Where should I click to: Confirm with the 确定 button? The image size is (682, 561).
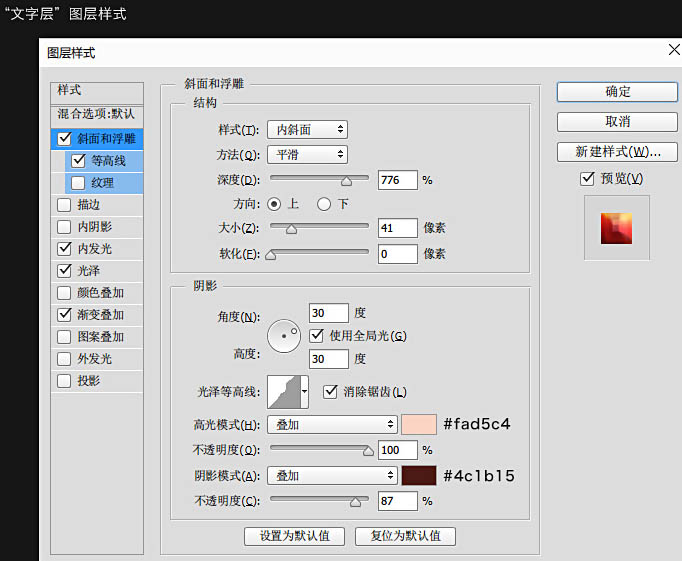[x=617, y=92]
